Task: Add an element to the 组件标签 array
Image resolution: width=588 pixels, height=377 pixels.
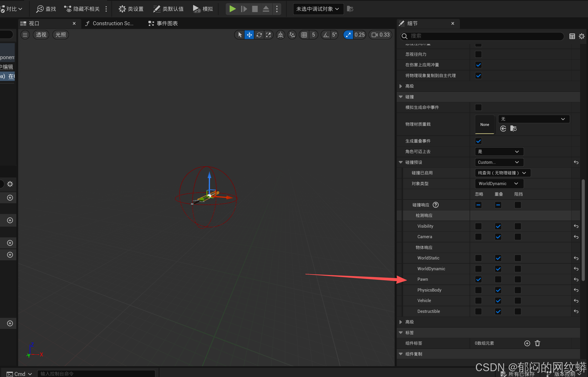Action: pyautogui.click(x=527, y=343)
